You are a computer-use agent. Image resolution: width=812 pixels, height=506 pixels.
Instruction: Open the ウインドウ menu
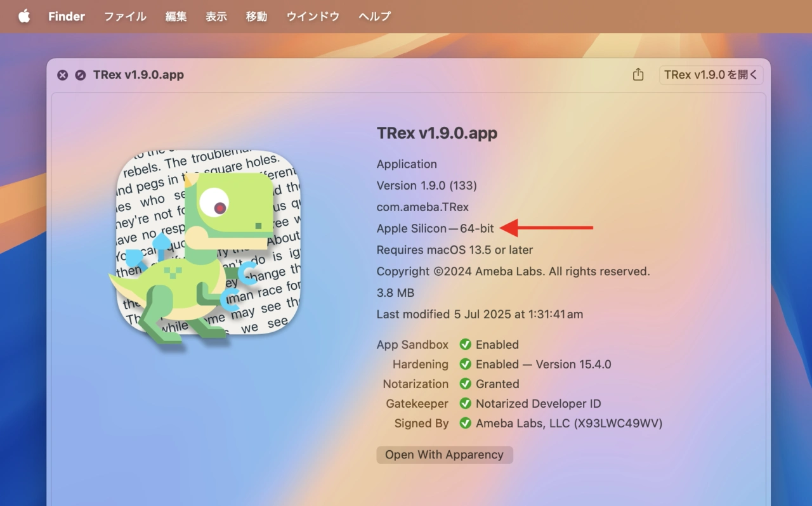click(313, 16)
